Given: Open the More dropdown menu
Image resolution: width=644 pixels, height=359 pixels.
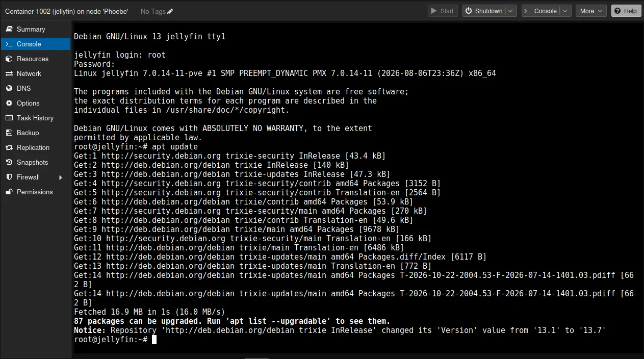Looking at the screenshot, I should click(x=590, y=11).
